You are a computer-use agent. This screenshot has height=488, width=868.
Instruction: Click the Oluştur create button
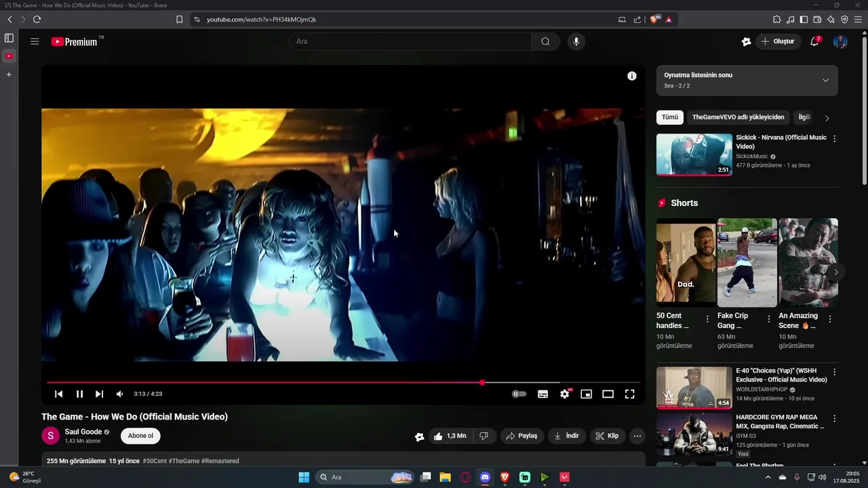pyautogui.click(x=778, y=41)
